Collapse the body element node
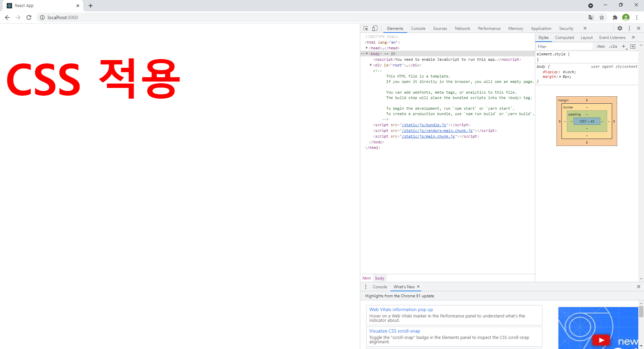 [367, 54]
